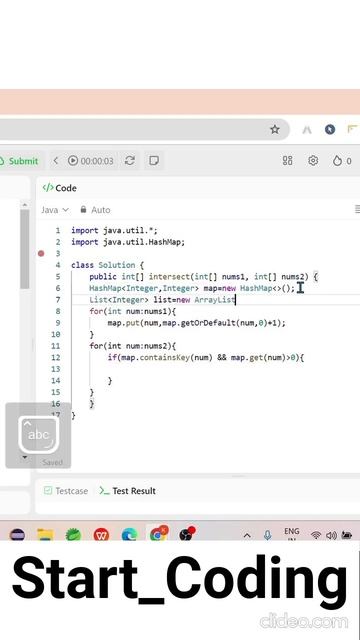The height and width of the screenshot is (640, 360).
Task: Open the Testcase tab
Action: pyautogui.click(x=66, y=491)
